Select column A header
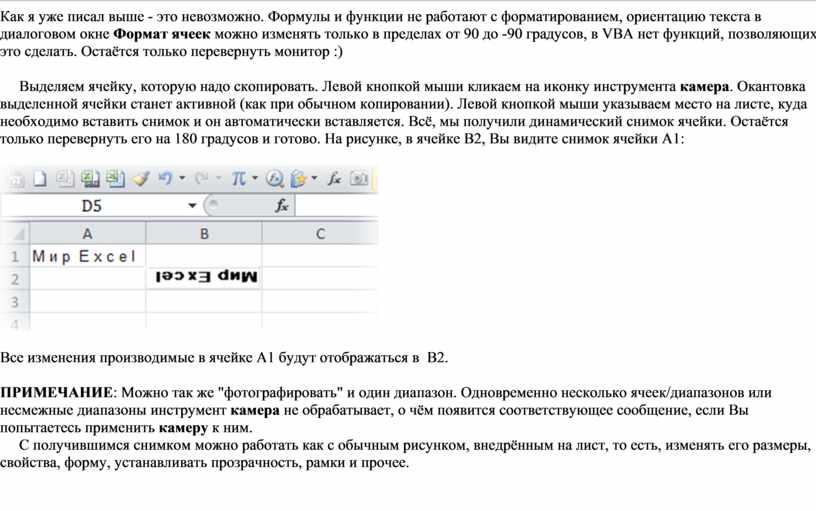816x511 pixels. (87, 234)
